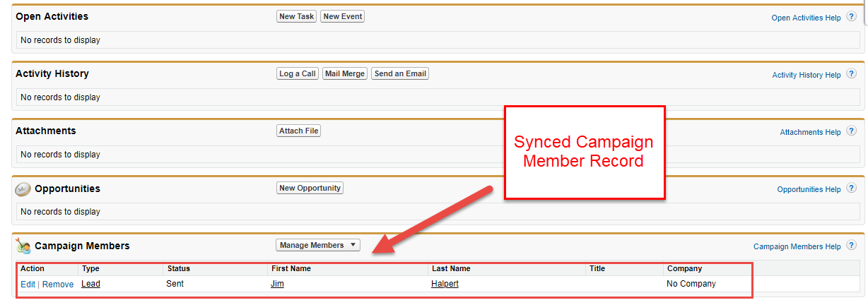Click the First Name column header
Screen dimensions: 868x305
click(x=291, y=268)
